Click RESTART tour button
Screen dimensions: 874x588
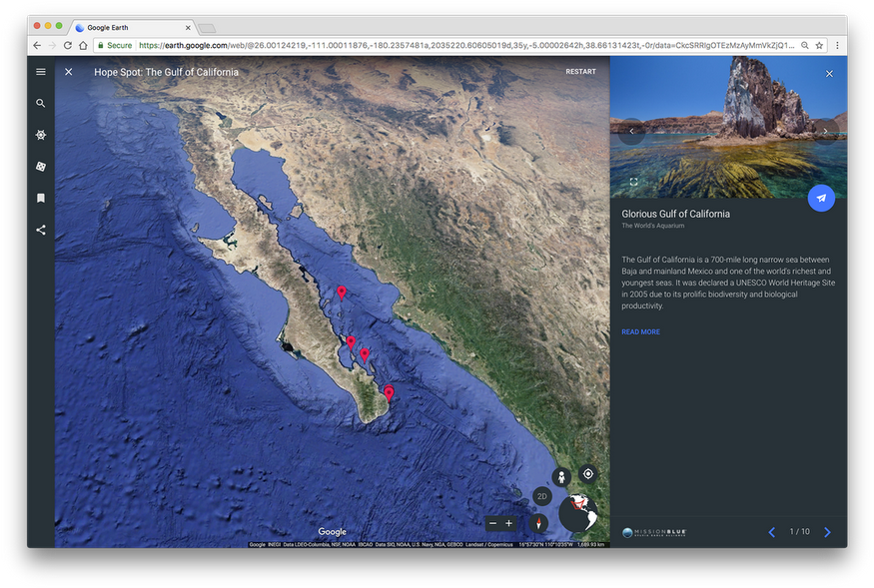580,72
